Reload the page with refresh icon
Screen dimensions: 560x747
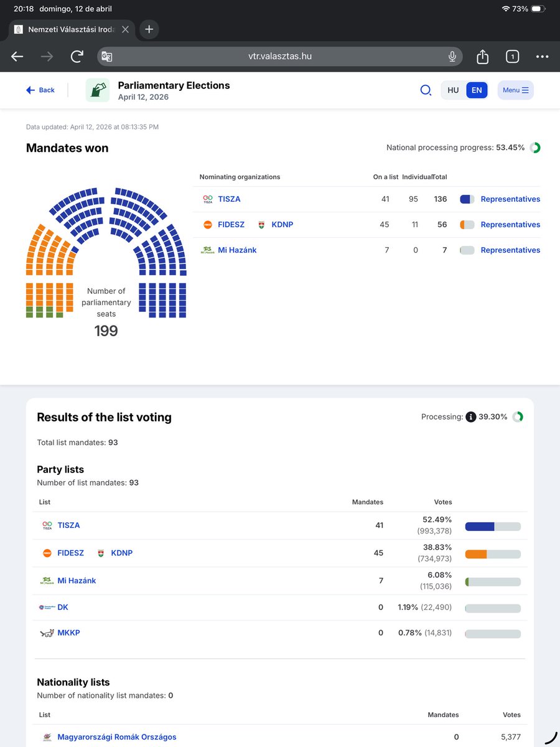77,57
